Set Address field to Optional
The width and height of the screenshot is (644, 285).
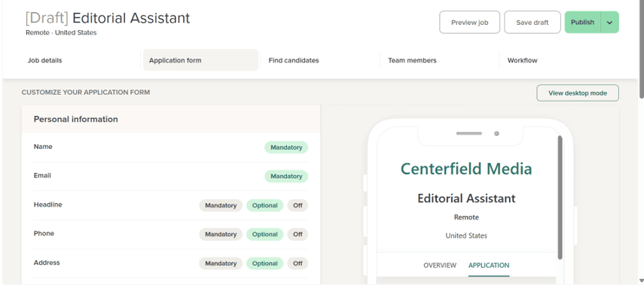[x=265, y=263]
